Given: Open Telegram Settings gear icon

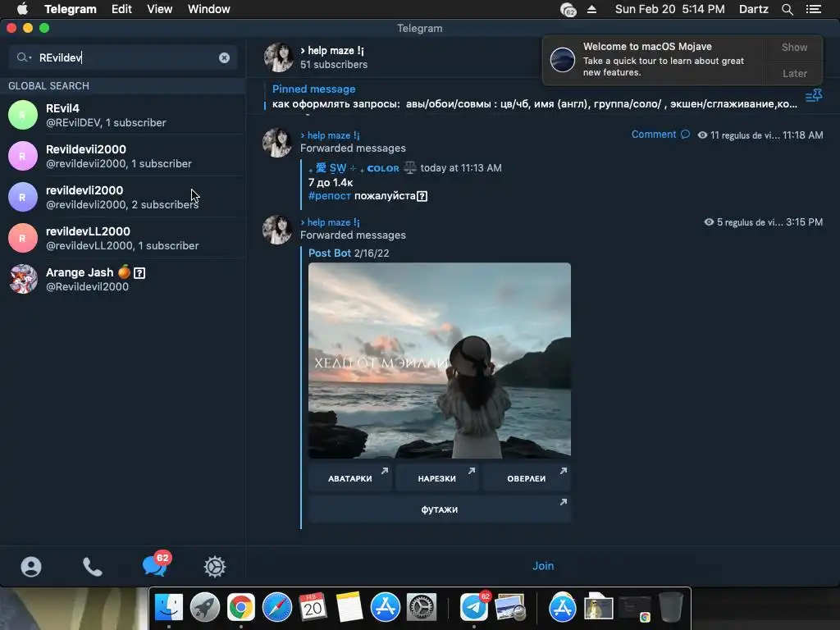Looking at the screenshot, I should [215, 567].
